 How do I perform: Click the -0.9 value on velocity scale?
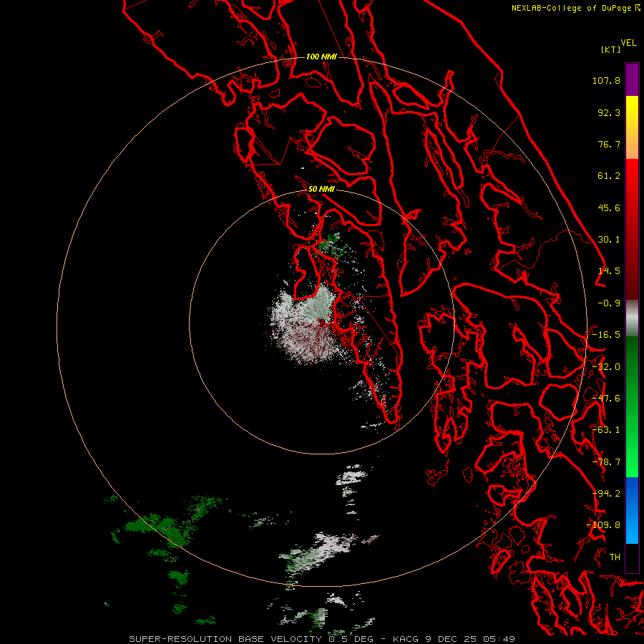tap(609, 303)
